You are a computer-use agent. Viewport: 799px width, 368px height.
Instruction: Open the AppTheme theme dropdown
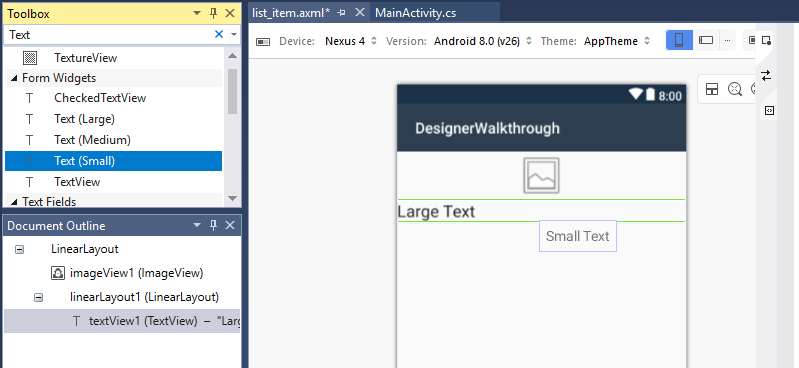[617, 41]
